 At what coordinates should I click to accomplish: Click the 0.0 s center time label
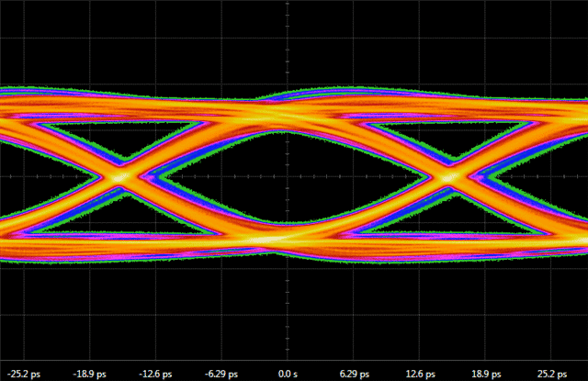pos(288,374)
